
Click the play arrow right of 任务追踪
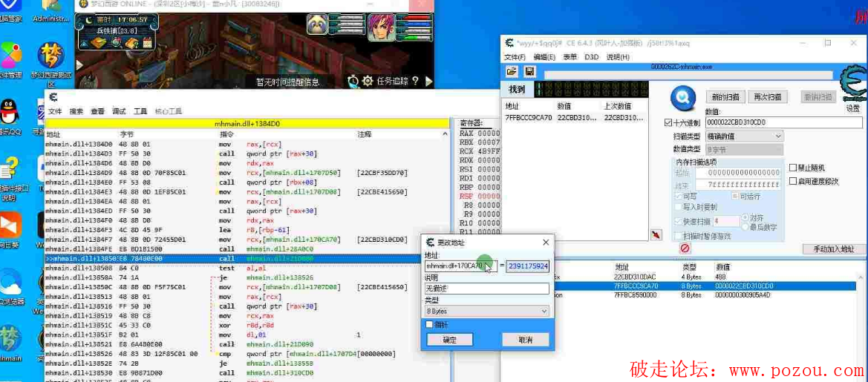[x=428, y=82]
